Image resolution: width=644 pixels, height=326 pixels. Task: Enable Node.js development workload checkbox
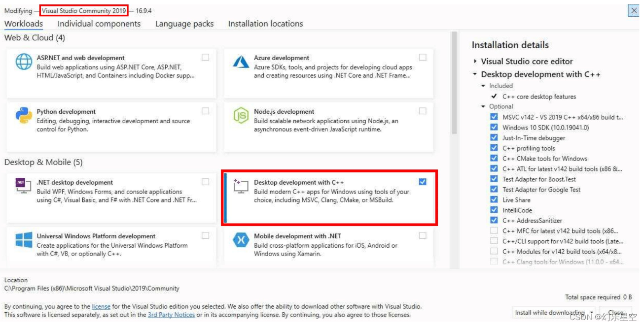coord(423,111)
